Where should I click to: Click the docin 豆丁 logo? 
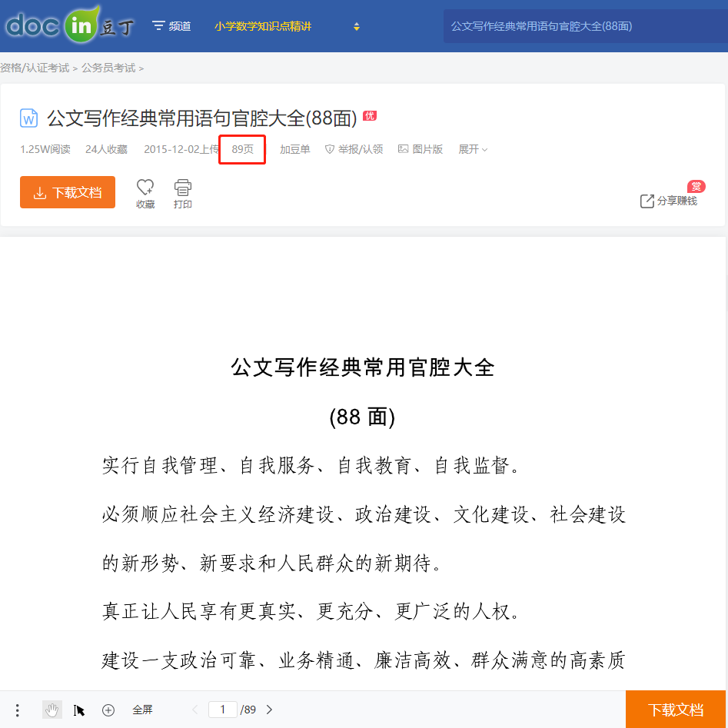tap(70, 25)
